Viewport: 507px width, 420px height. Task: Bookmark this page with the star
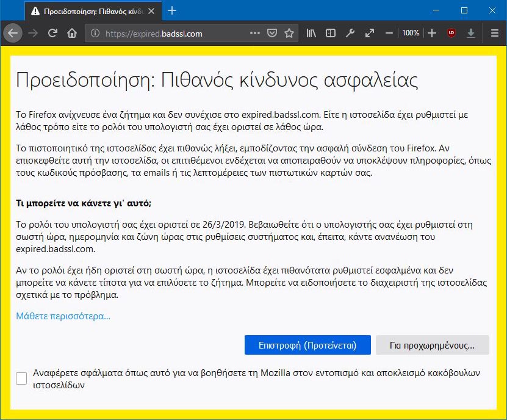point(289,33)
